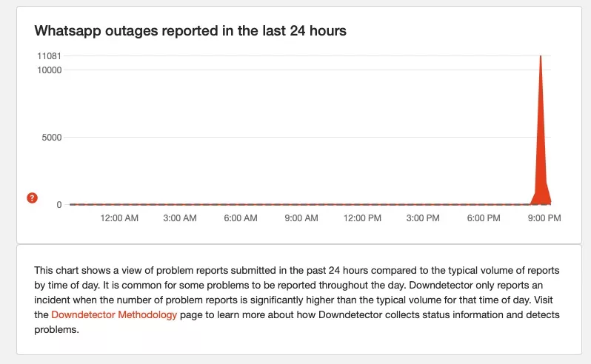The height and width of the screenshot is (364, 591).
Task: Select the 5000 y-axis label
Action: click(x=51, y=137)
